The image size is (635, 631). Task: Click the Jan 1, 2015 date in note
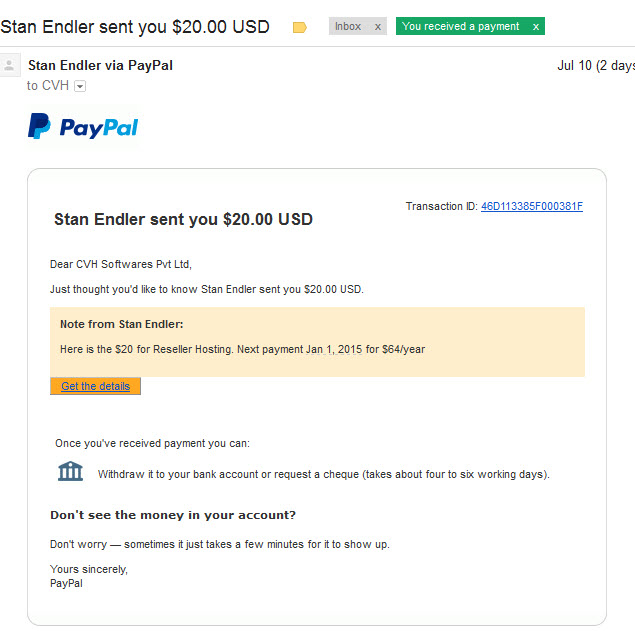coord(334,349)
